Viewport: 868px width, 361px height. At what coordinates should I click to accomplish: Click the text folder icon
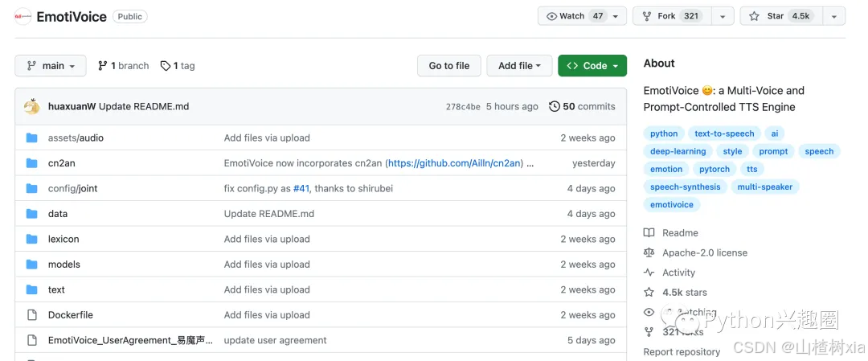(x=31, y=289)
